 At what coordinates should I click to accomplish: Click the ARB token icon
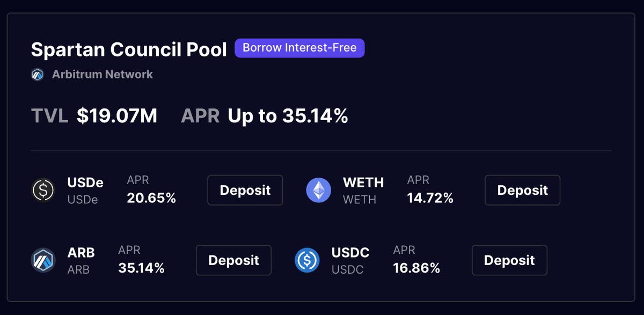[43, 260]
